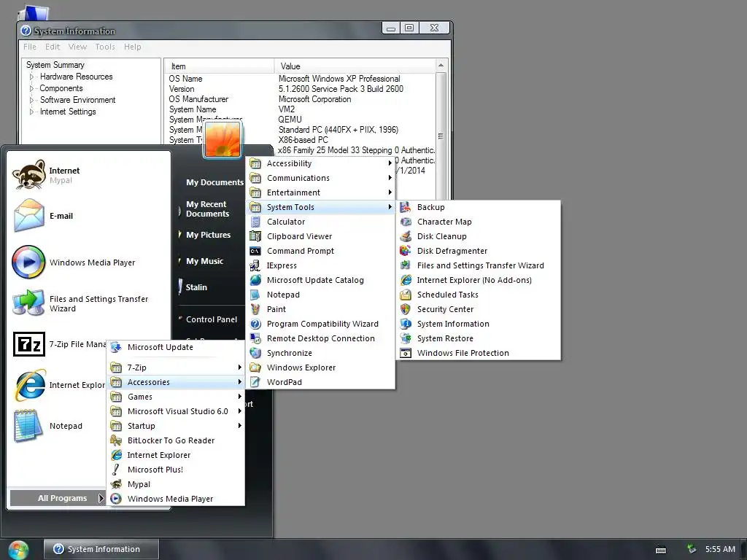Open My Music from Start menu

(204, 261)
